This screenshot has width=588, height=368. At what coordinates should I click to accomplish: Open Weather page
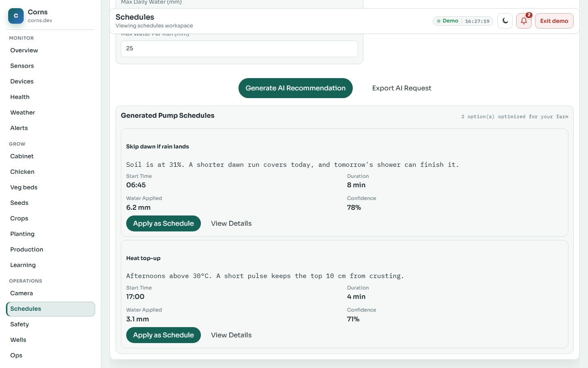(x=51, y=112)
